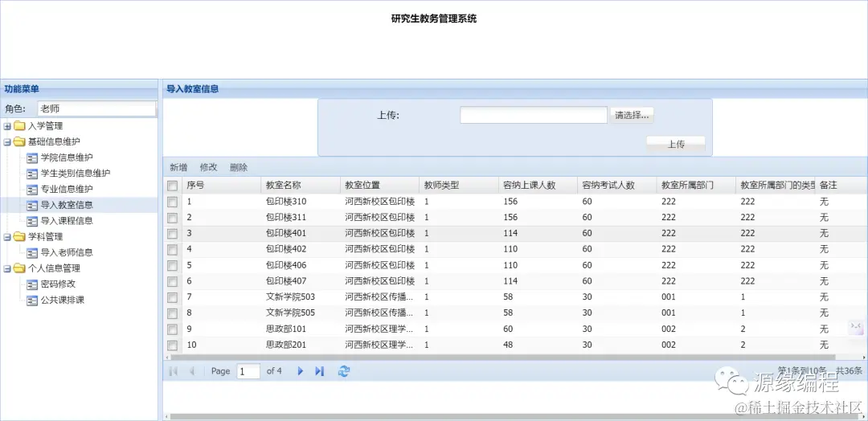Sort by the 序号 column header

222,186
